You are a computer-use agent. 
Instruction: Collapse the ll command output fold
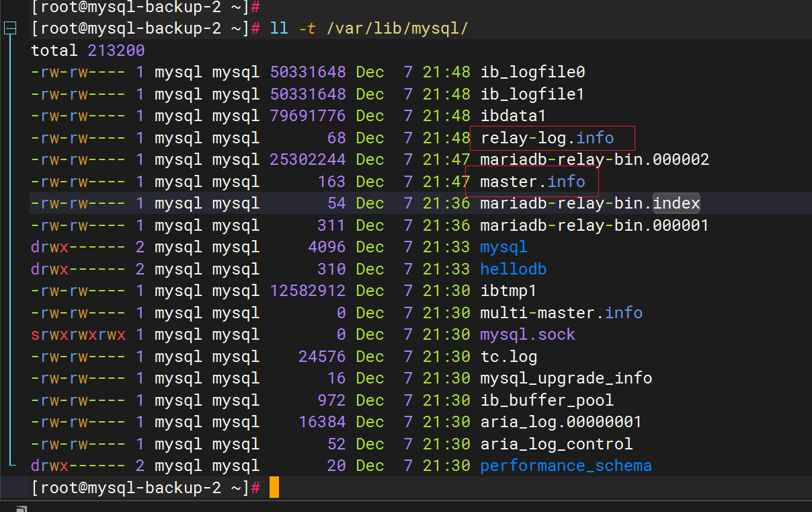click(x=9, y=28)
